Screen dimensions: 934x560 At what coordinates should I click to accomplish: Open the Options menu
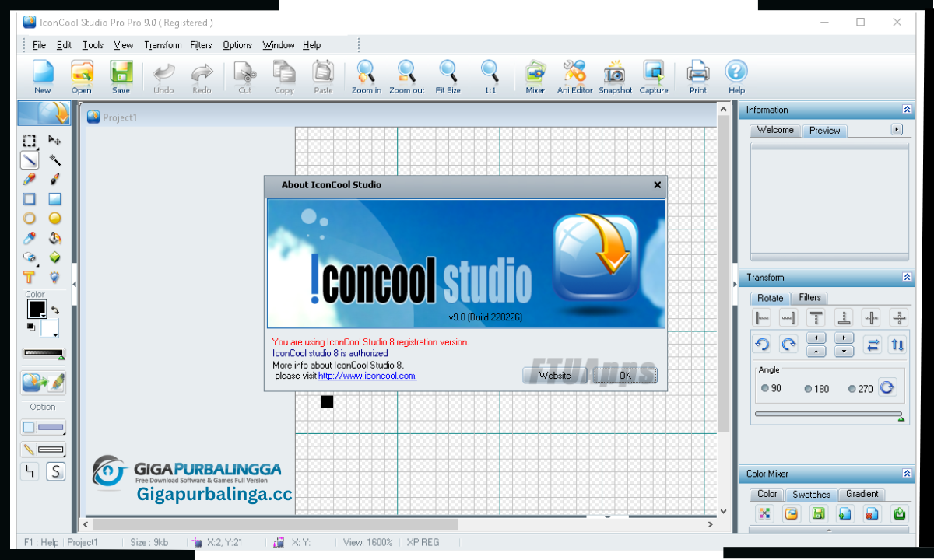coord(237,45)
